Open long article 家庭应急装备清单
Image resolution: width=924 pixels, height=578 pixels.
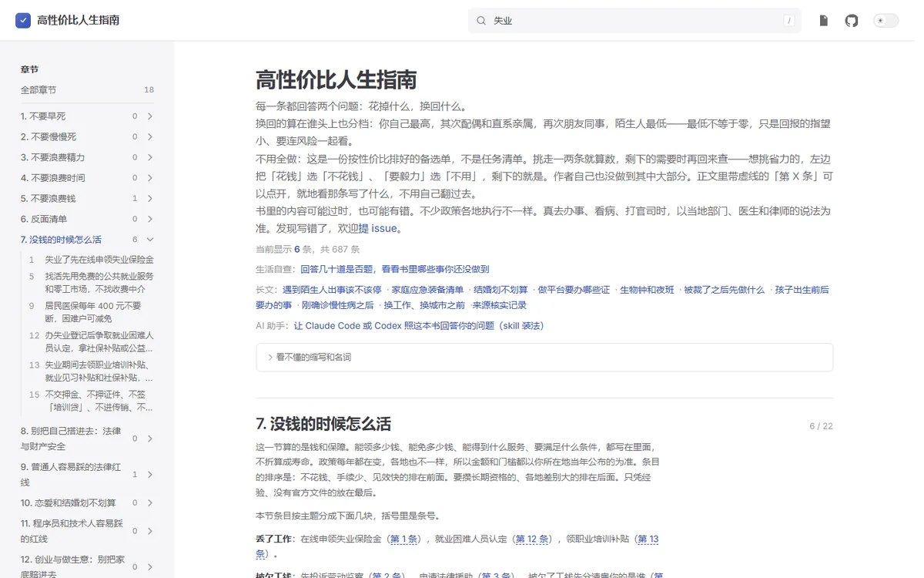[427, 290]
